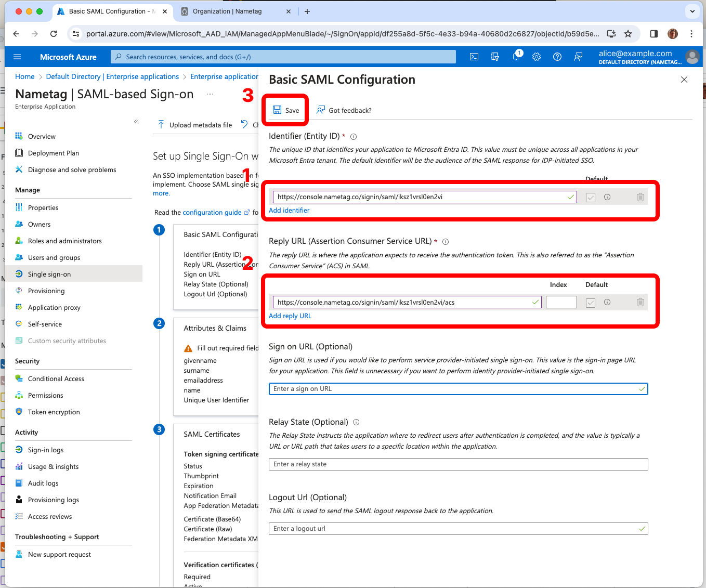This screenshot has width=706, height=588.
Task: Click Upload metadata file
Action: (x=195, y=125)
